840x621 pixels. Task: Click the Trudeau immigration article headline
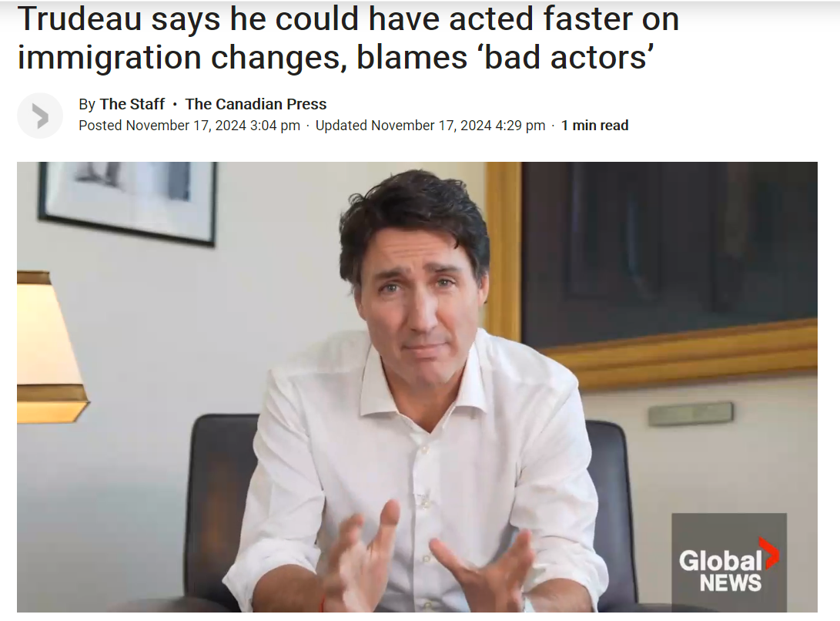pyautogui.click(x=348, y=38)
